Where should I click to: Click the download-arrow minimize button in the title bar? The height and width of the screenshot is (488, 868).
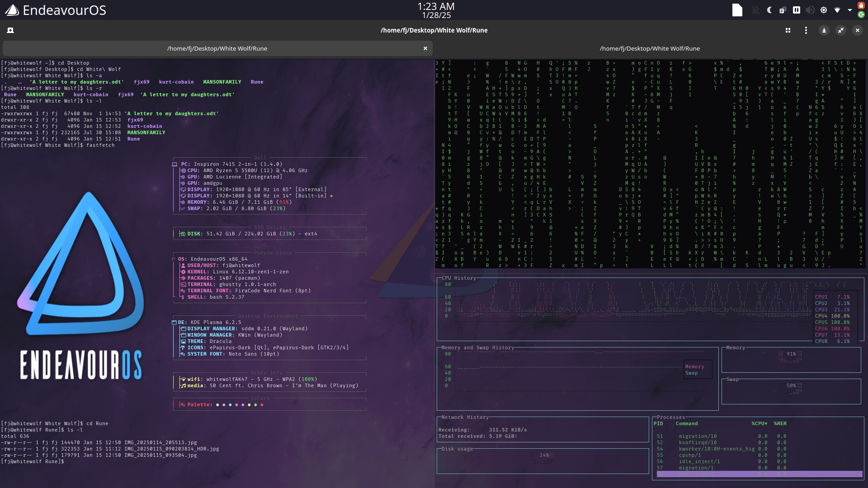tap(824, 30)
